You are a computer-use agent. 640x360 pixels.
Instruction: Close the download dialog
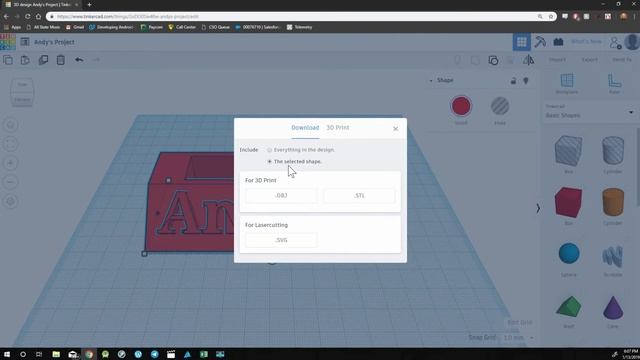tap(396, 129)
